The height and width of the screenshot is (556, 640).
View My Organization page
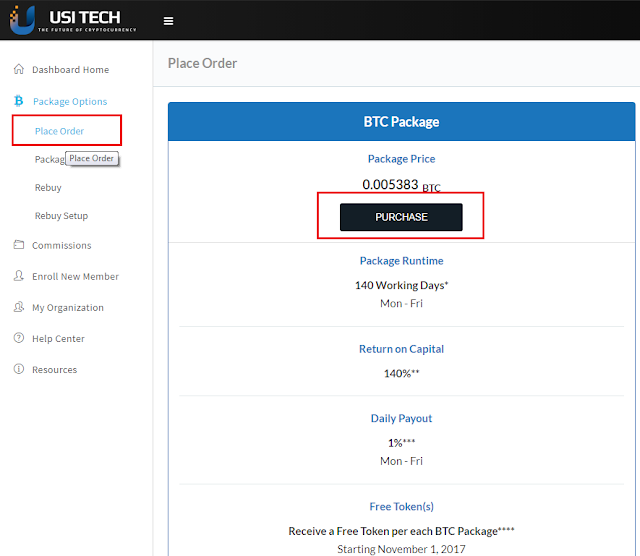coord(68,308)
